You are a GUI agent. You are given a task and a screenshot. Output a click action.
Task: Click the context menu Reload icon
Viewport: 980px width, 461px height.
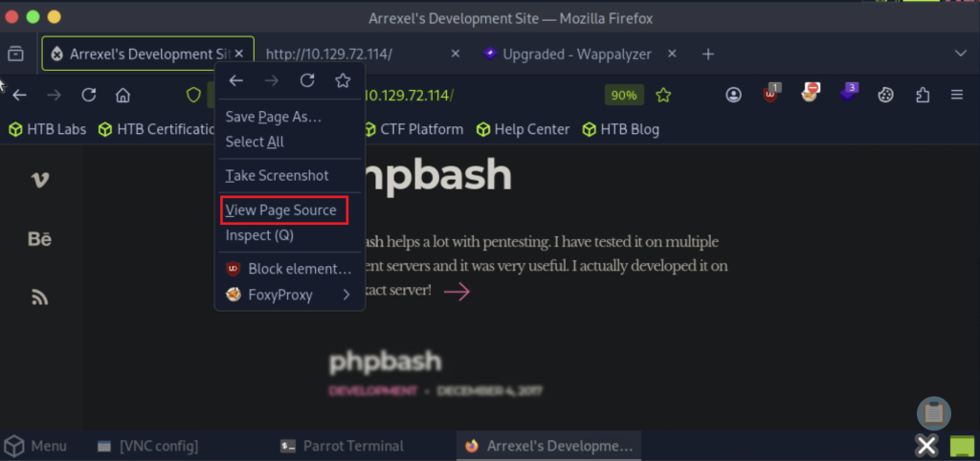tap(307, 80)
